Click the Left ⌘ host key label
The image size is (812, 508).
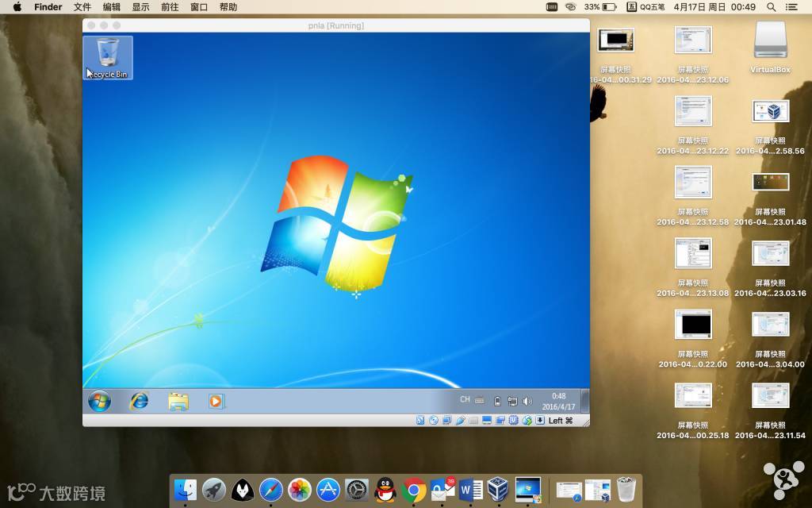561,421
